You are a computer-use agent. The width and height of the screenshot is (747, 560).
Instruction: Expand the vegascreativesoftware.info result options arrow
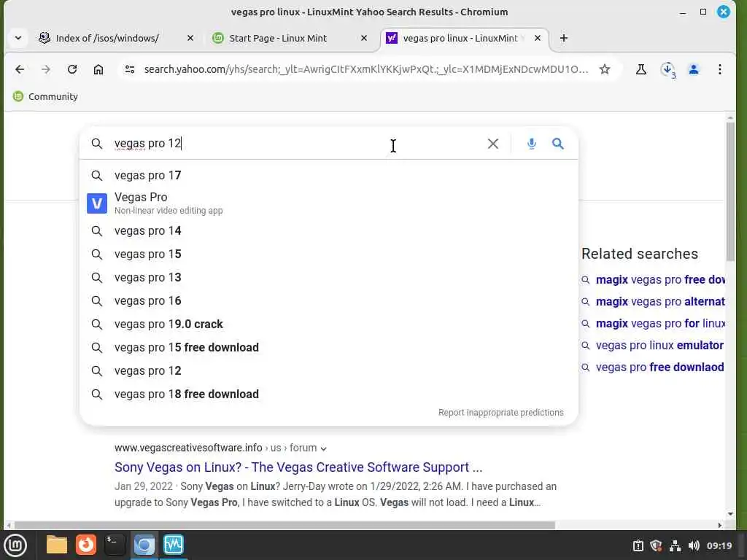coord(323,448)
